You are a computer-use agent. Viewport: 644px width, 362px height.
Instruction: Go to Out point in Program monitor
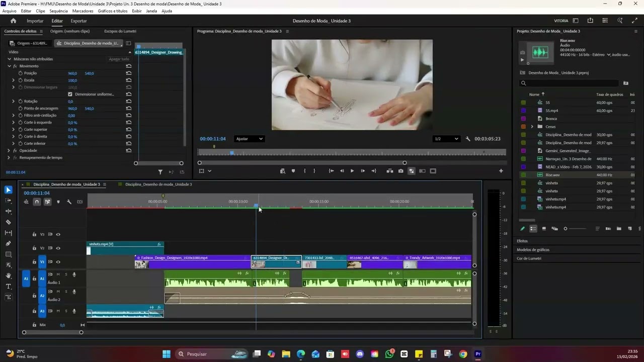tap(373, 171)
